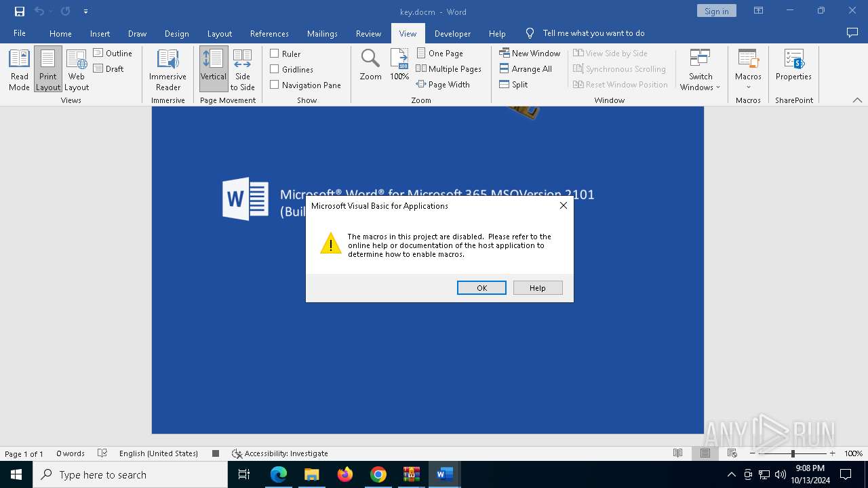Click the zoom slider handle
This screenshot has height=488, width=868.
[793, 453]
